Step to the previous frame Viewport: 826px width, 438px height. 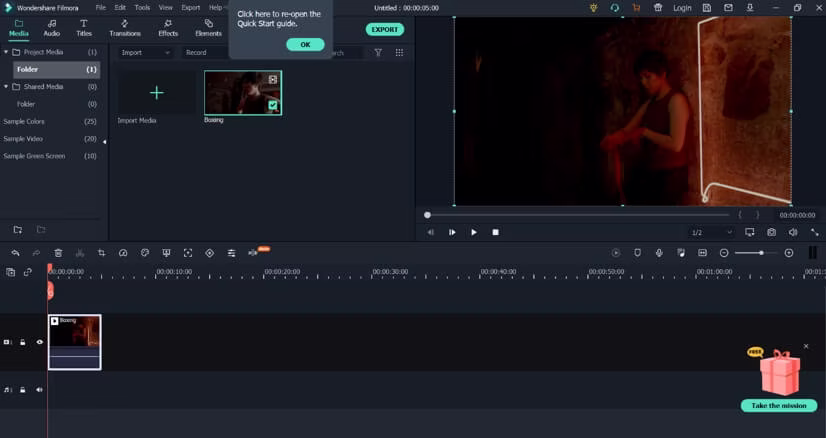coord(431,232)
